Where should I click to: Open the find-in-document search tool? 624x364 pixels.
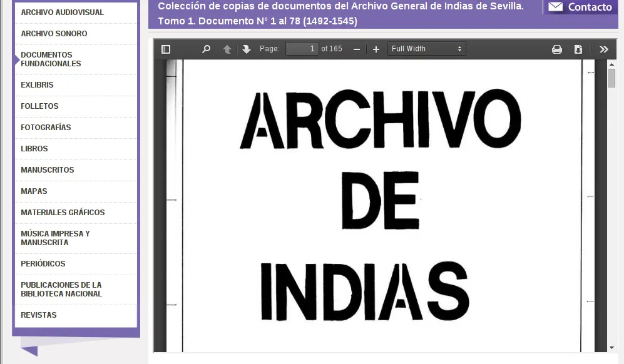(x=206, y=49)
